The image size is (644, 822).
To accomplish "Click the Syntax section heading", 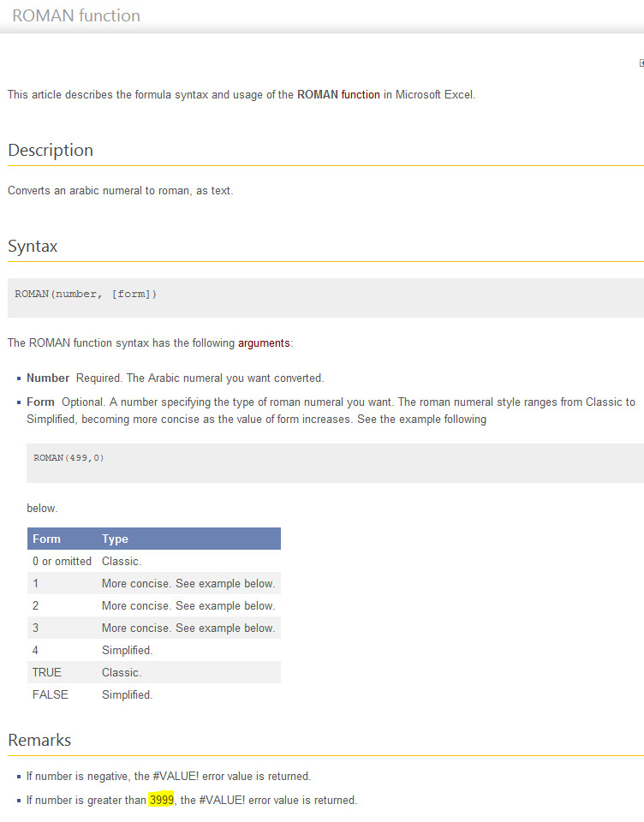I will [x=33, y=247].
